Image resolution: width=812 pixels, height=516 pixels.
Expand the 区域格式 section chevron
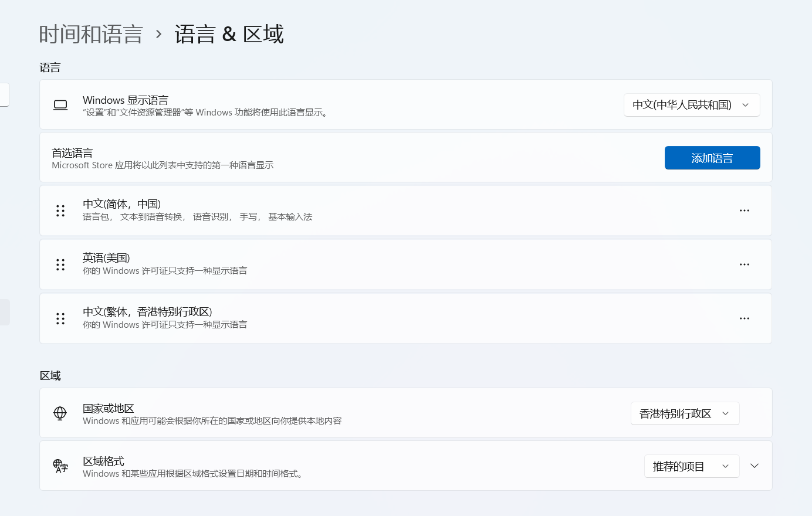755,466
